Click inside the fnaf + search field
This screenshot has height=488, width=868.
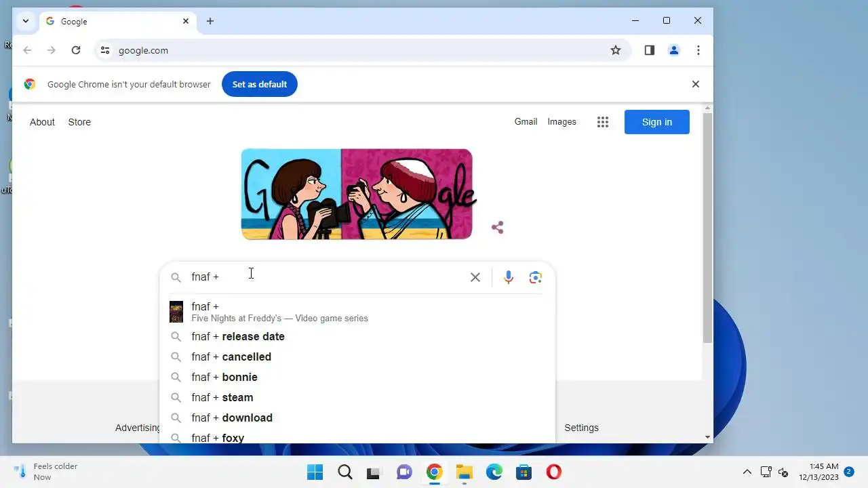pos(325,277)
